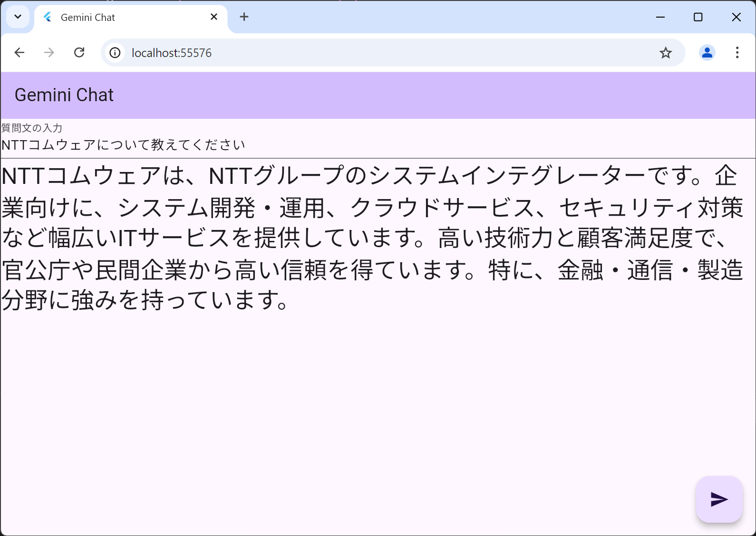Image resolution: width=756 pixels, height=536 pixels.
Task: Click the Flutter favicon on the tab
Action: pyautogui.click(x=48, y=18)
